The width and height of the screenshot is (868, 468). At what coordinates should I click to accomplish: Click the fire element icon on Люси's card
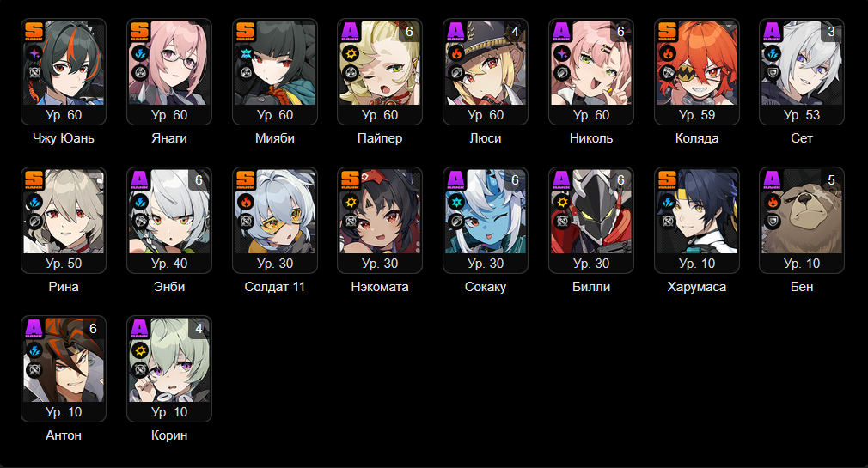pyautogui.click(x=456, y=53)
